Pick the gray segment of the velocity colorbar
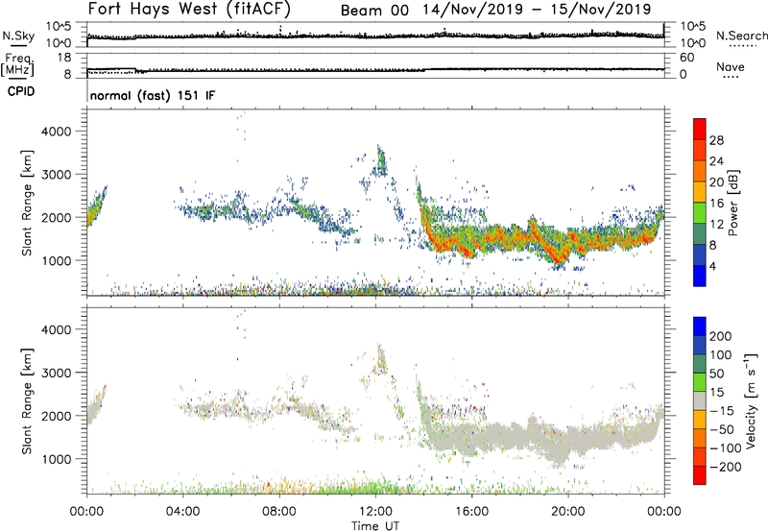Image resolution: width=768 pixels, height=532 pixels. click(x=700, y=400)
